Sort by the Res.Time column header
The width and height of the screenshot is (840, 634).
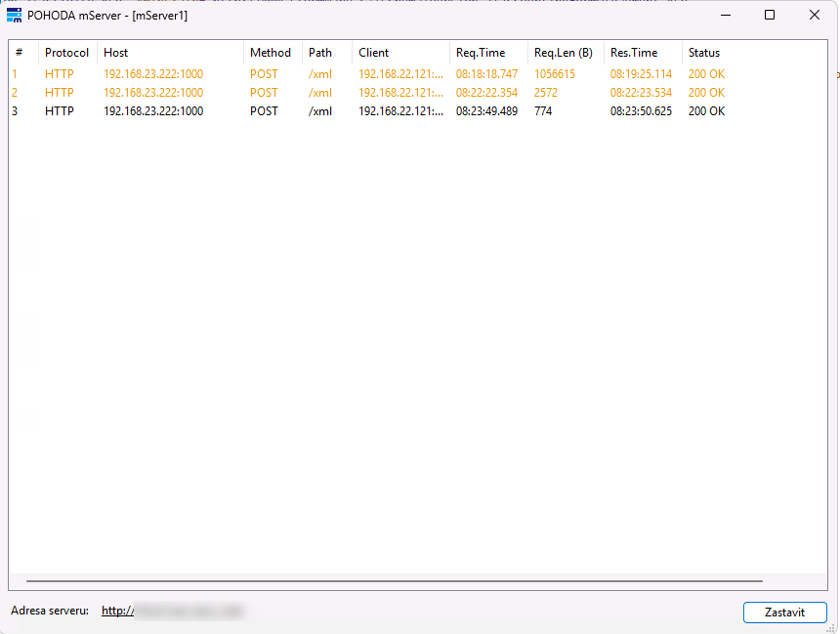(x=634, y=53)
